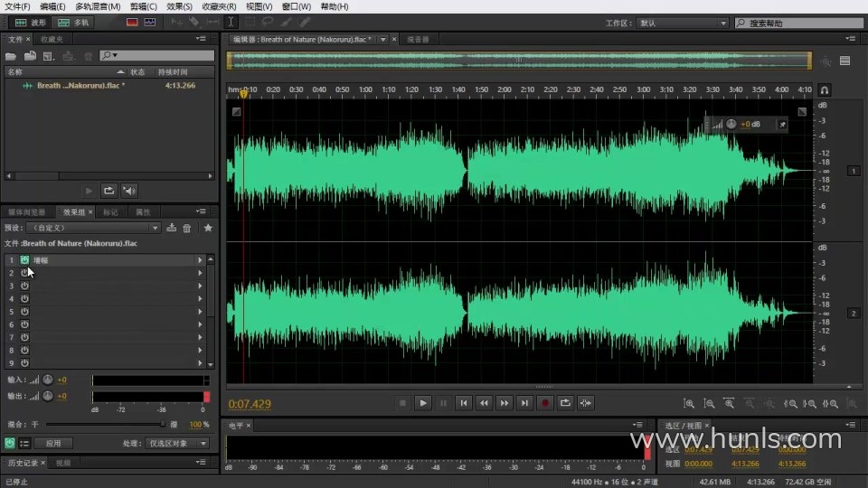
Task: Delete the effects rack preset
Action: pyautogui.click(x=187, y=228)
